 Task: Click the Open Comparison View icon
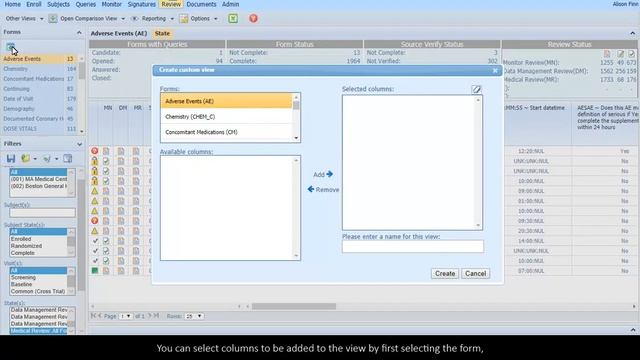coord(53,18)
